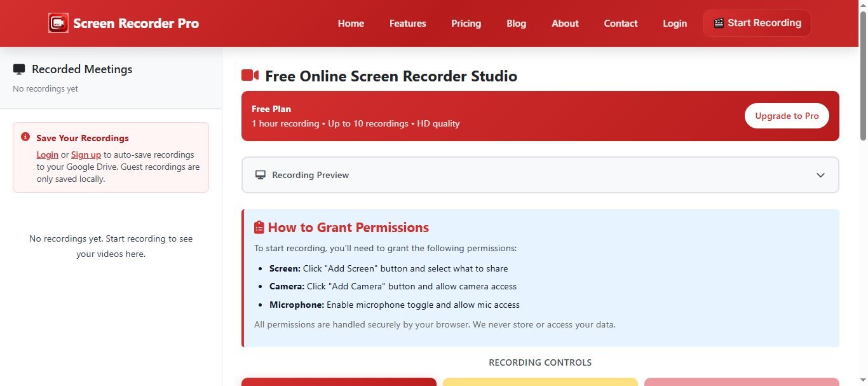The width and height of the screenshot is (868, 386).
Task: Click the '1 hour recording' plan details text
Action: pos(355,123)
